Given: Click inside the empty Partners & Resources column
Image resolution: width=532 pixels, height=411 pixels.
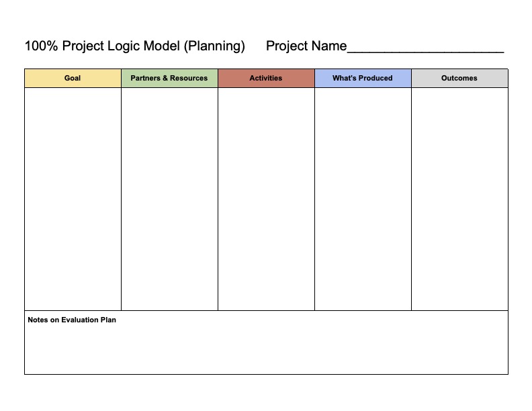Looking at the screenshot, I should click(x=169, y=199).
